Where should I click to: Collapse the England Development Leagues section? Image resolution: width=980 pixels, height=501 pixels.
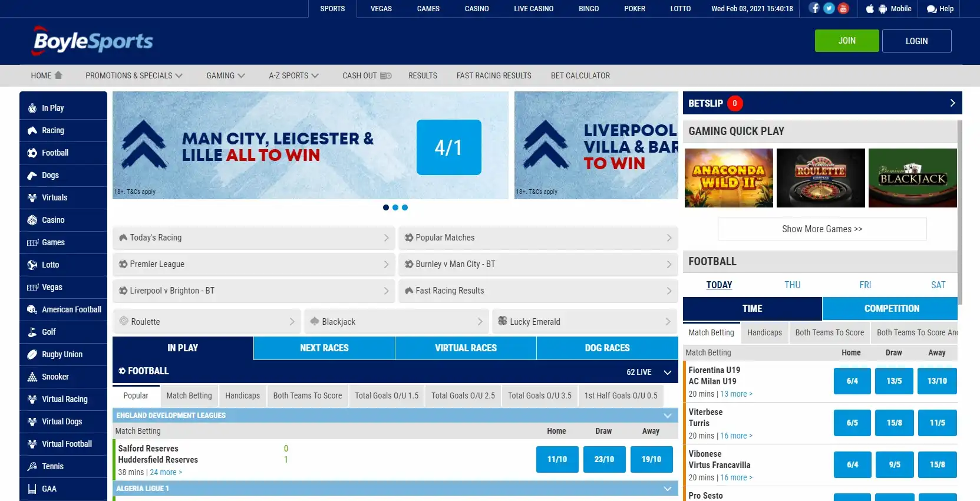click(x=667, y=416)
